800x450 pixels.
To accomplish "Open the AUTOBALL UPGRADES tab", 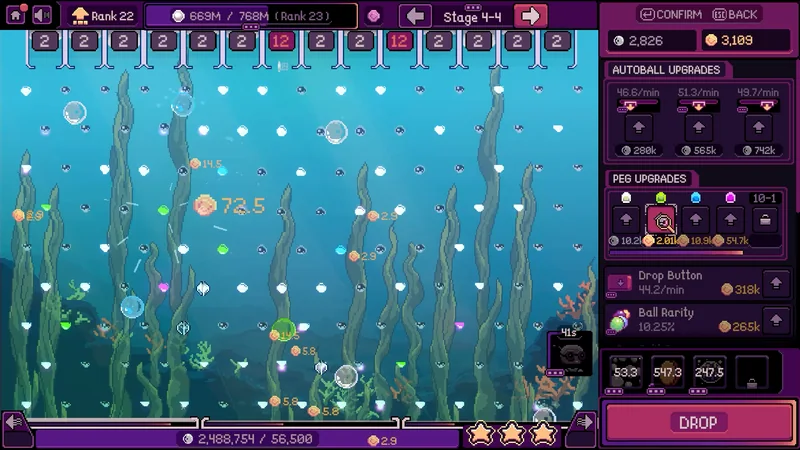I will tap(666, 70).
